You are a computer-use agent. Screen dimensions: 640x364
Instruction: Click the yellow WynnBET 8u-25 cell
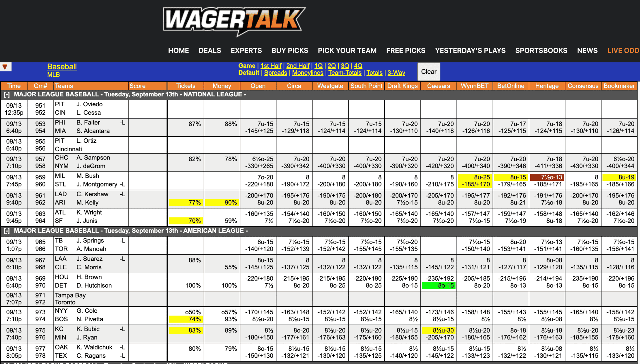click(474, 177)
